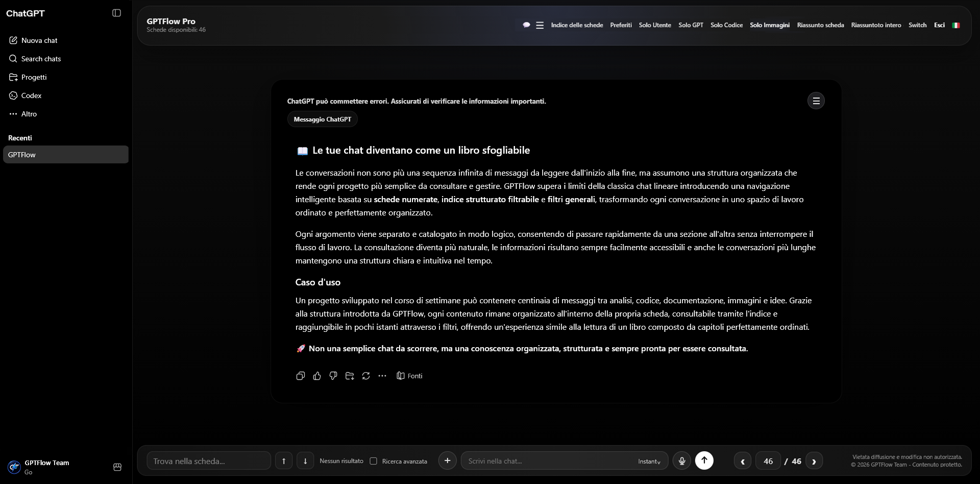This screenshot has height=484, width=980.
Task: Give a thumbs up to the response
Action: 317,376
